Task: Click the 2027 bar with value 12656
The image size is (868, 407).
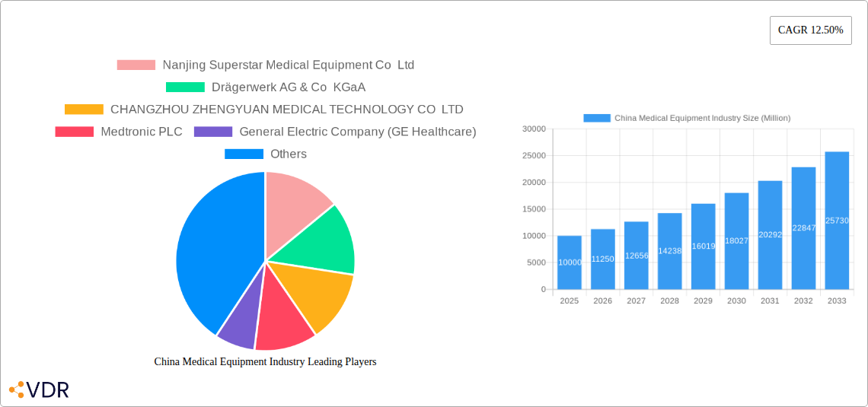Action: pos(636,256)
